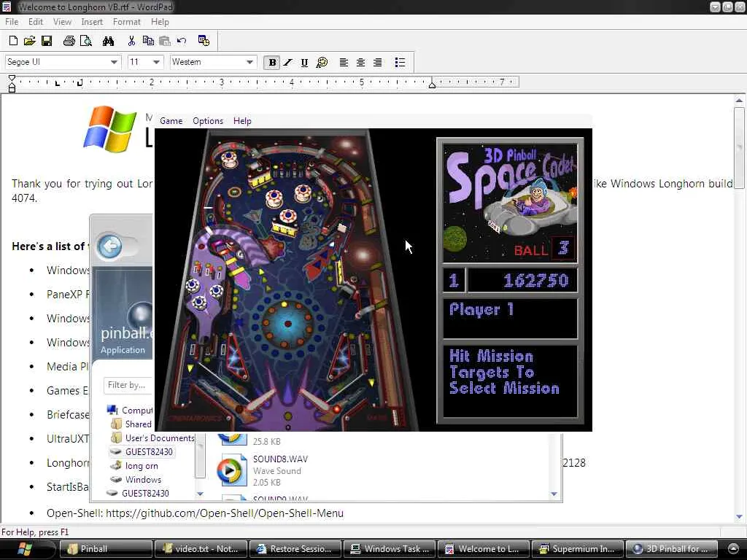Click the New document icon in WordPad
The height and width of the screenshot is (560, 747).
13,41
